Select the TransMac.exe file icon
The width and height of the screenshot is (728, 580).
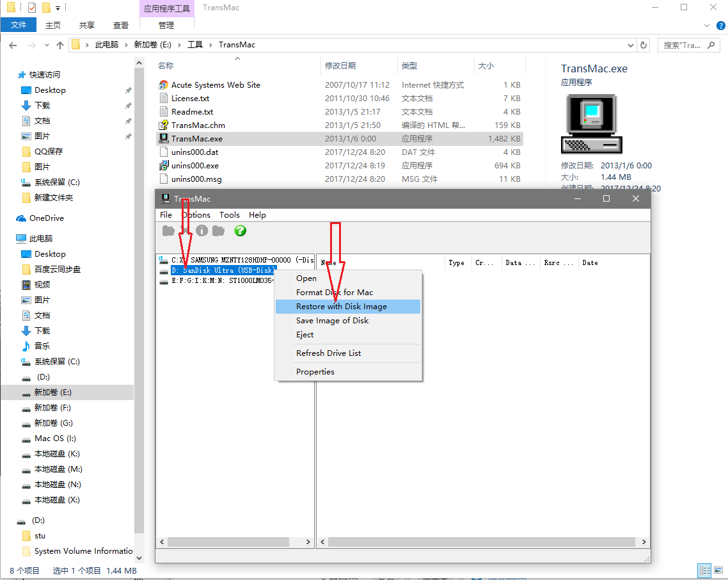pos(163,138)
